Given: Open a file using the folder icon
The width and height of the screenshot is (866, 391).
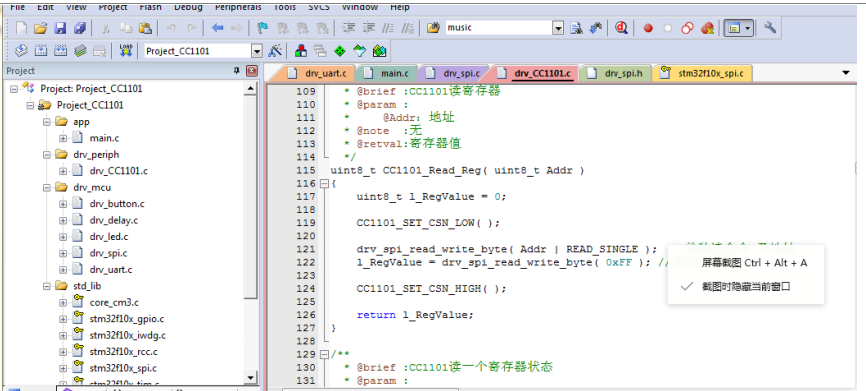Looking at the screenshot, I should (40, 28).
